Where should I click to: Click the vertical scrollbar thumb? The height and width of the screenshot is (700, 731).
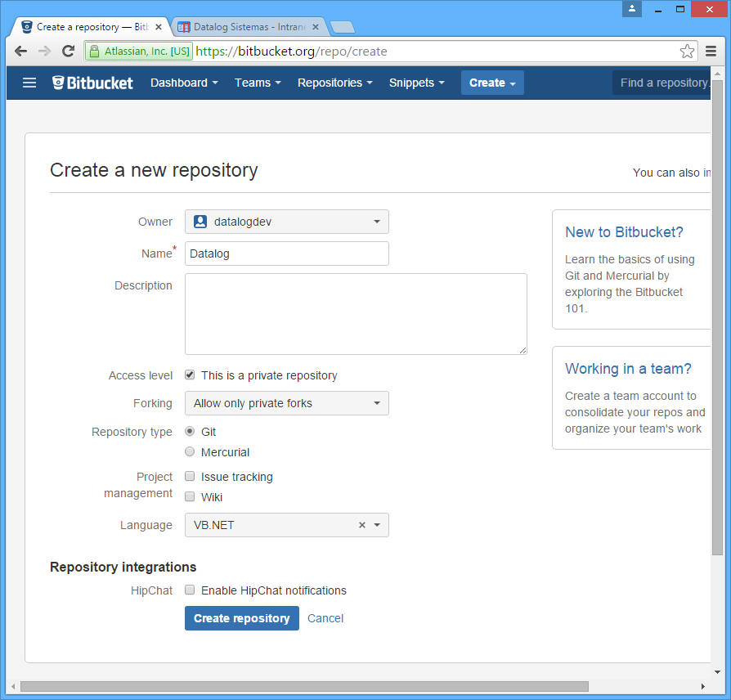[717, 317]
